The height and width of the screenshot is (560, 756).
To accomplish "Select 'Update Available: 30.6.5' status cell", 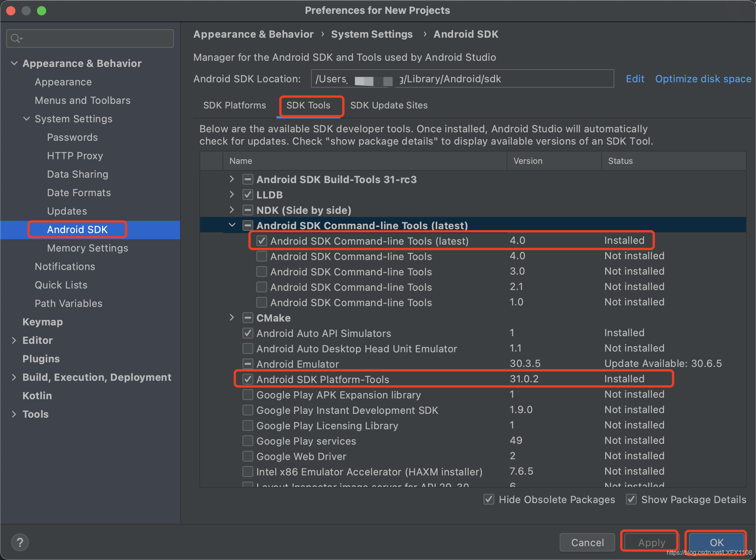I will [663, 363].
